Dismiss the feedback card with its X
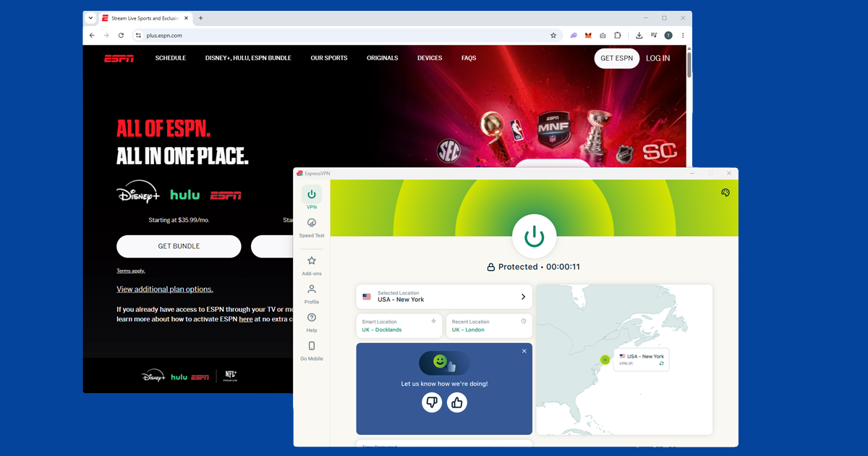The image size is (868, 456). (524, 351)
